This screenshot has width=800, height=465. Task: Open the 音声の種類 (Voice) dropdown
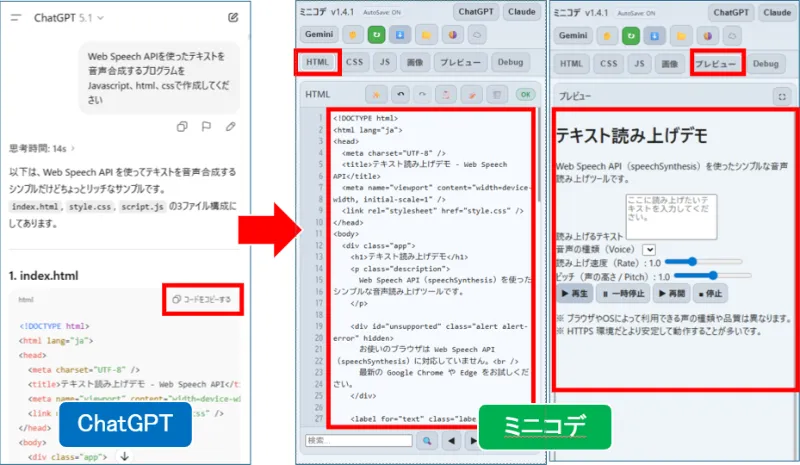coord(649,248)
